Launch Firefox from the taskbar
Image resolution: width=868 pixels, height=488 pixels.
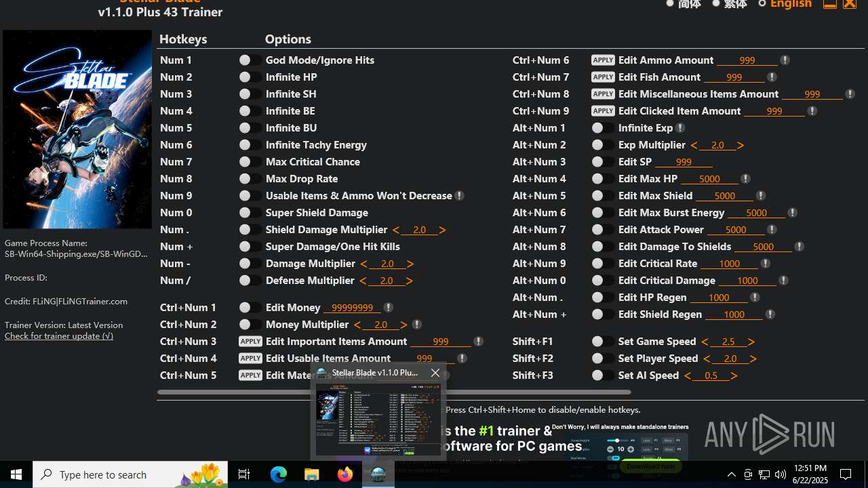click(344, 474)
